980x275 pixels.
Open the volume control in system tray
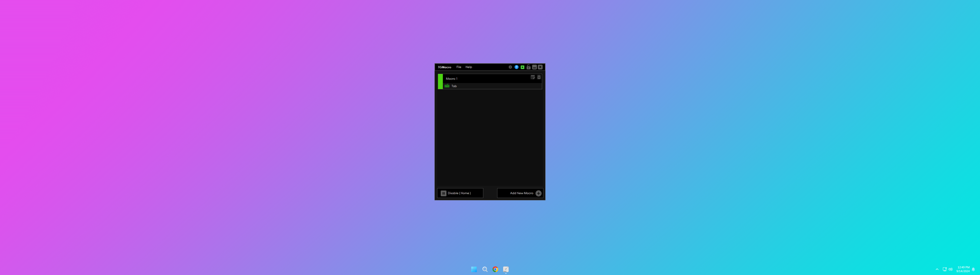click(950, 269)
